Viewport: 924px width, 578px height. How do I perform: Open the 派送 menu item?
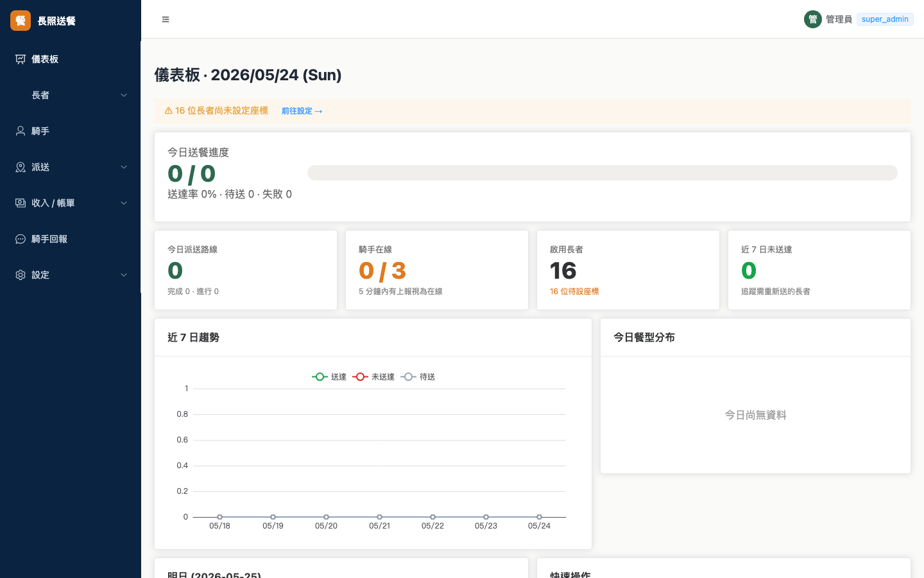click(x=71, y=167)
